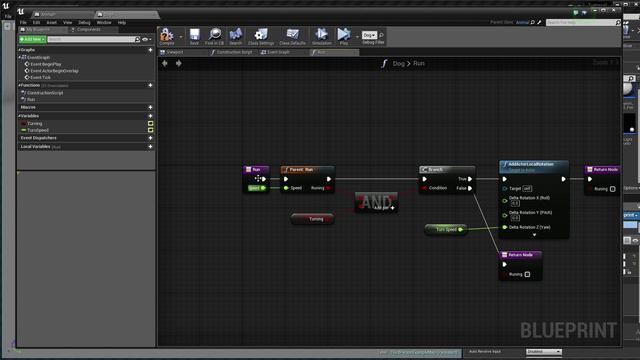This screenshot has height=360, width=640.
Task: Open the Add New dropdown button
Action: [32, 39]
